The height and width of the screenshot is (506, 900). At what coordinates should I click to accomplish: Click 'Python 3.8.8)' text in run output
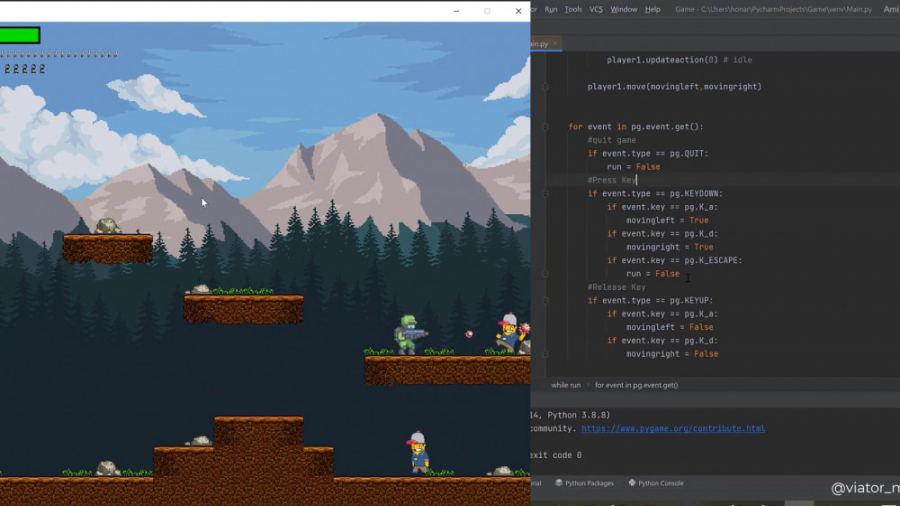[579, 415]
